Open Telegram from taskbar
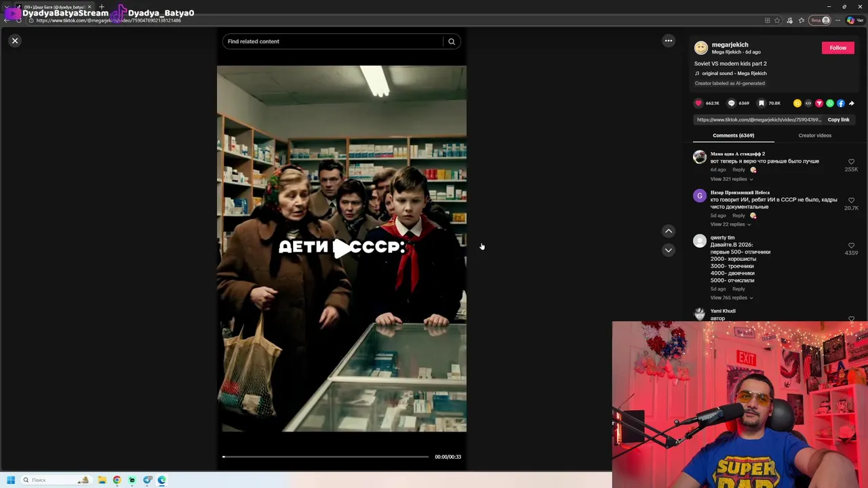The height and width of the screenshot is (488, 868). pos(147,480)
